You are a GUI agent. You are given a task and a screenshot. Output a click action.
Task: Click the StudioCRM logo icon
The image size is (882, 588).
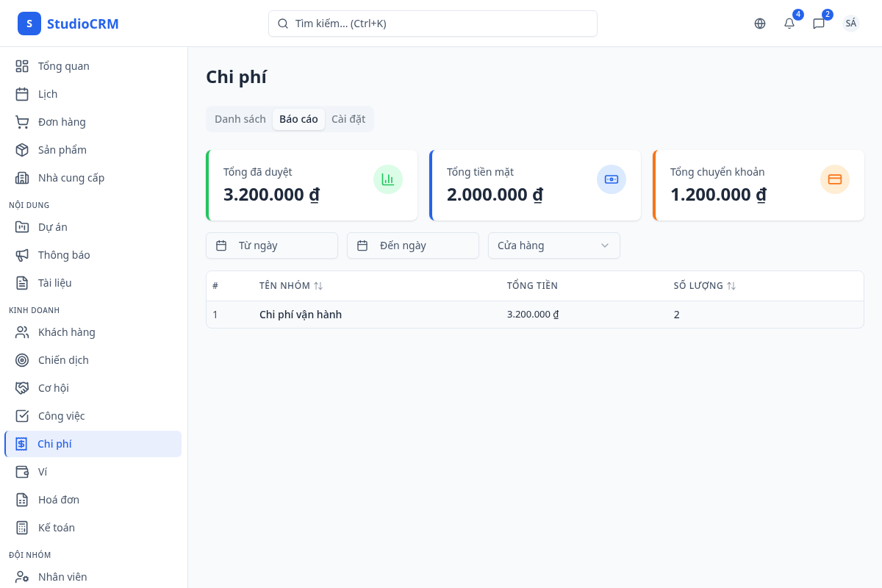29,24
